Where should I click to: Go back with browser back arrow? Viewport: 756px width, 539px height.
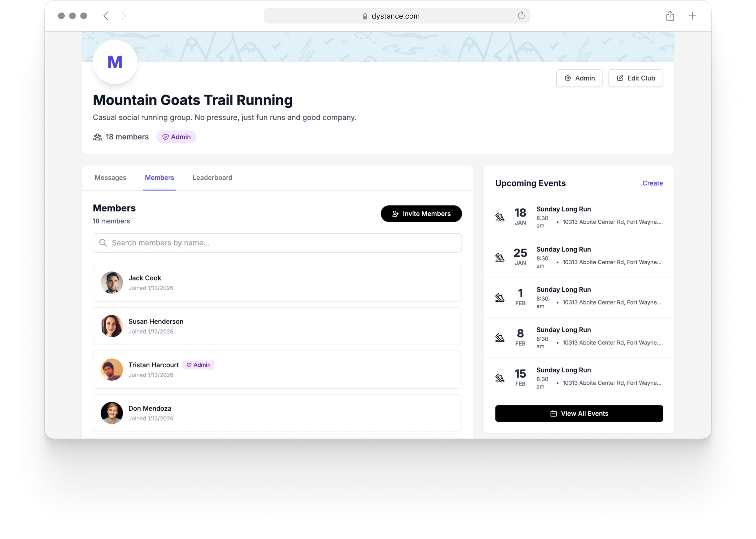[x=106, y=16]
